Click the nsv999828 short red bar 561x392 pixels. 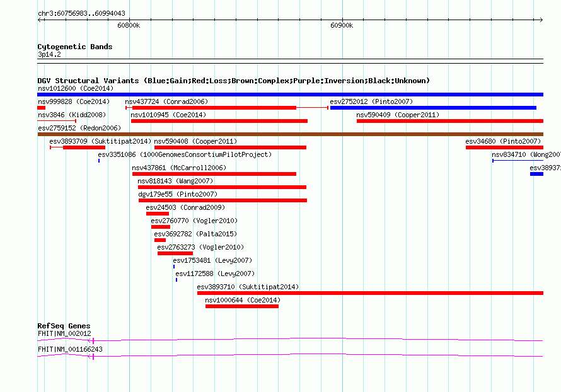point(41,108)
